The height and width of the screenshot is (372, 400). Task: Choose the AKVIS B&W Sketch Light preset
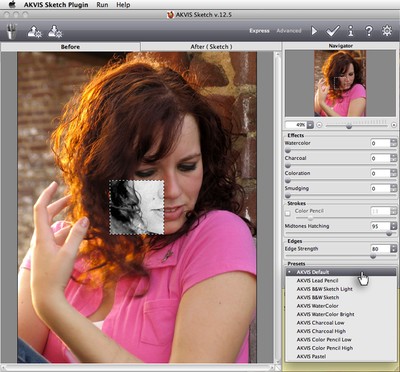coord(341,289)
